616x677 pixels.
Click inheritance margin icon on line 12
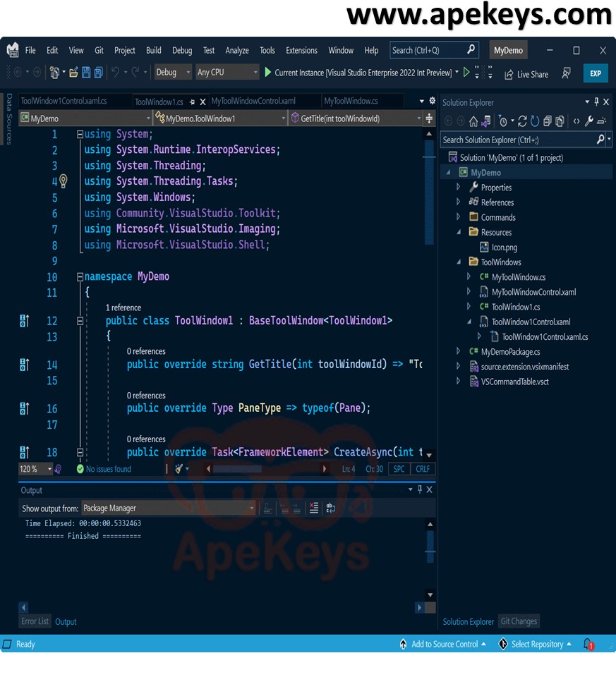click(x=25, y=321)
